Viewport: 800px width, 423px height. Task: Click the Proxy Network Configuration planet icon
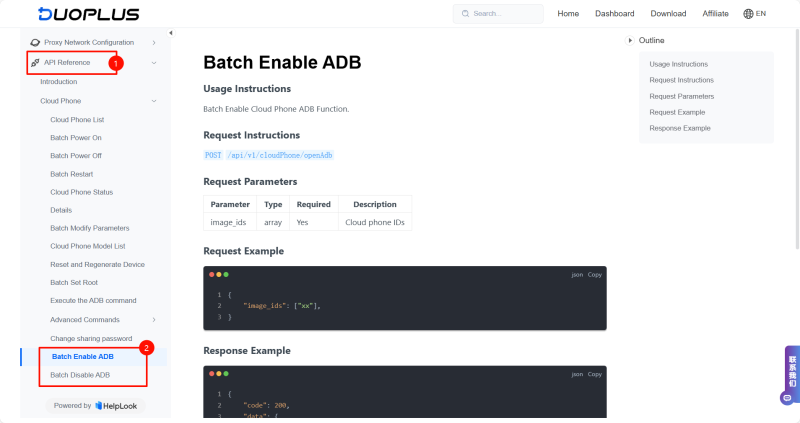pos(36,42)
